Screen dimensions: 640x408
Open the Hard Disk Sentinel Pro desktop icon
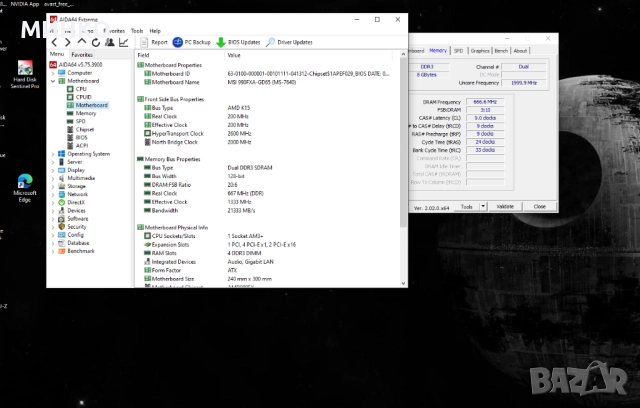25,74
